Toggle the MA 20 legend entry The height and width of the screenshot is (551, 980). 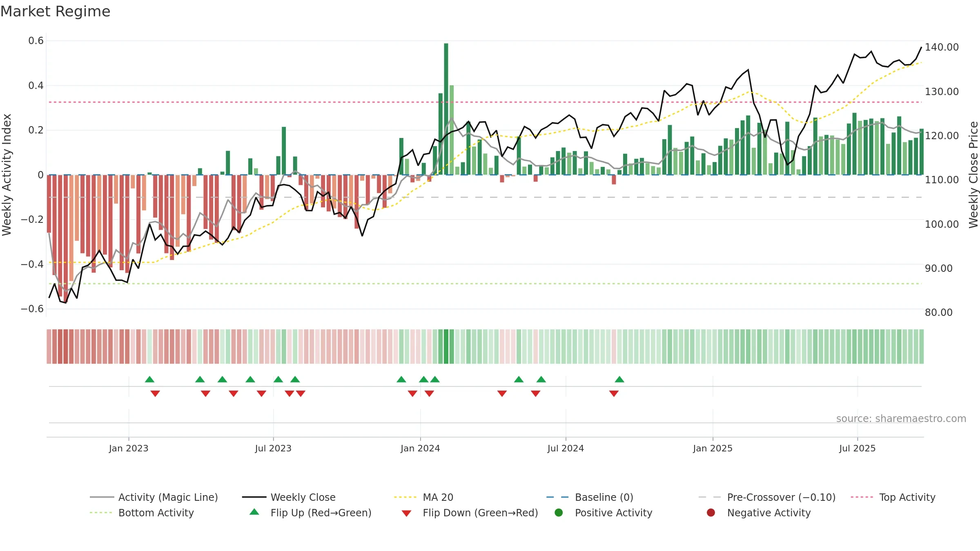423,497
